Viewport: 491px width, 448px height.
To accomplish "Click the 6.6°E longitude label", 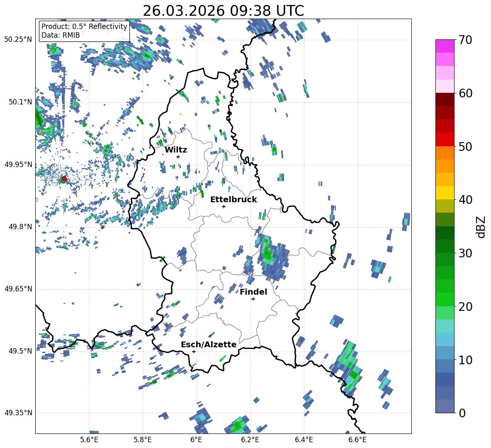I will click(x=357, y=440).
